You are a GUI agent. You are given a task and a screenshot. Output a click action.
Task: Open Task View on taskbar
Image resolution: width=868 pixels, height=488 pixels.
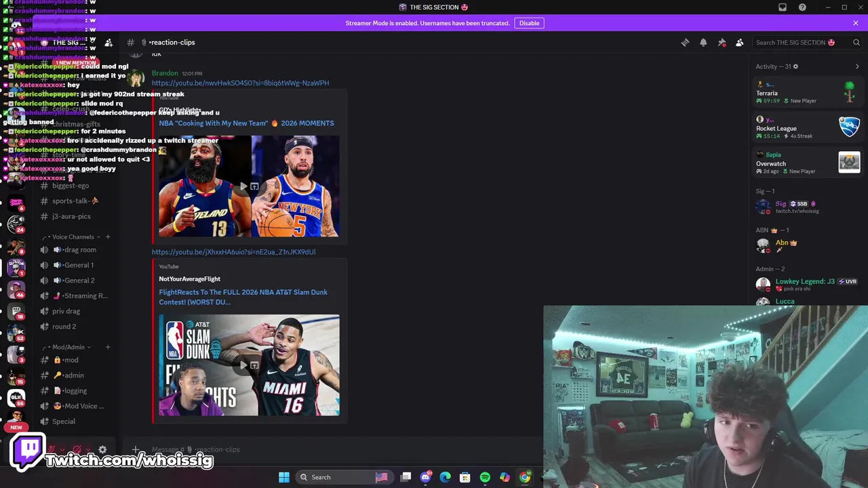[x=406, y=477]
